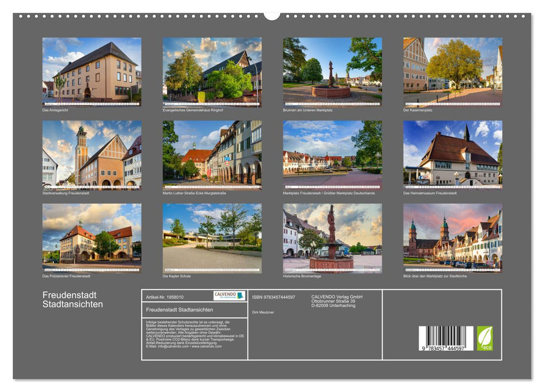Click the Dirk Meutzner author name

tap(263, 312)
